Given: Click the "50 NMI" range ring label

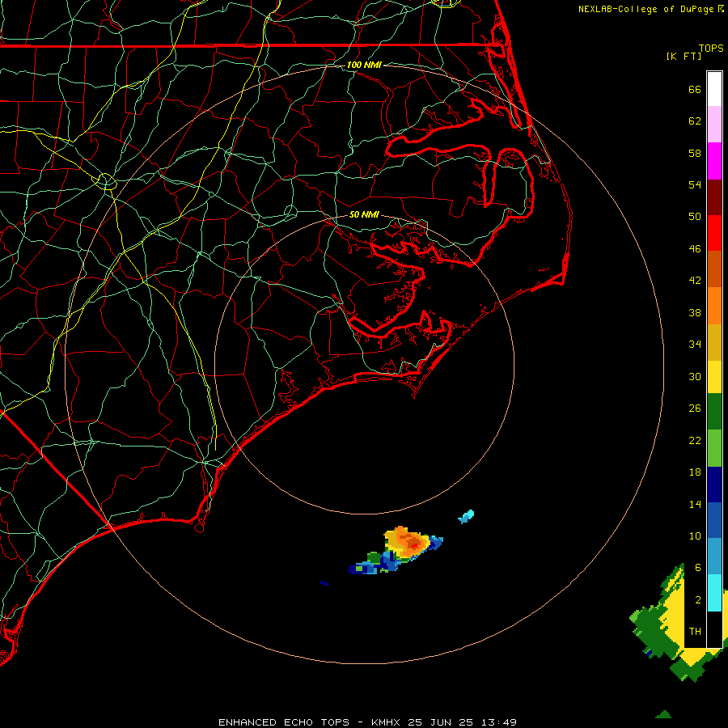Looking at the screenshot, I should pos(364,214).
